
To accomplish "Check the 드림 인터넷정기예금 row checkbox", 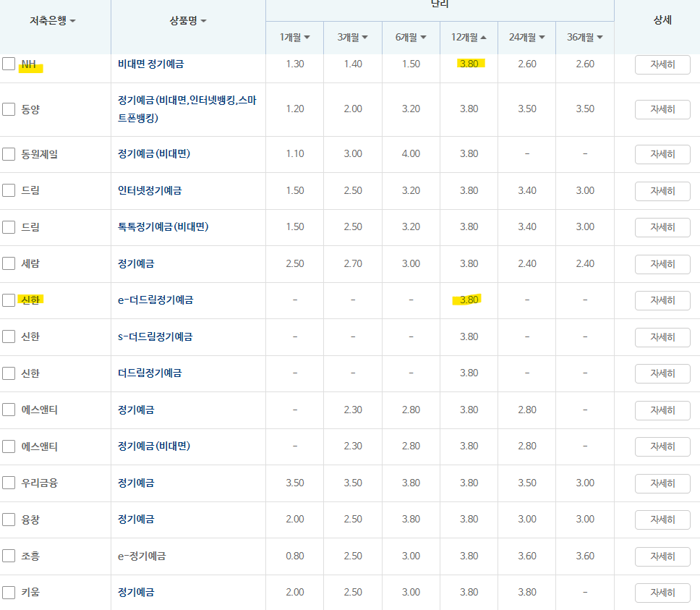I will coord(9,190).
